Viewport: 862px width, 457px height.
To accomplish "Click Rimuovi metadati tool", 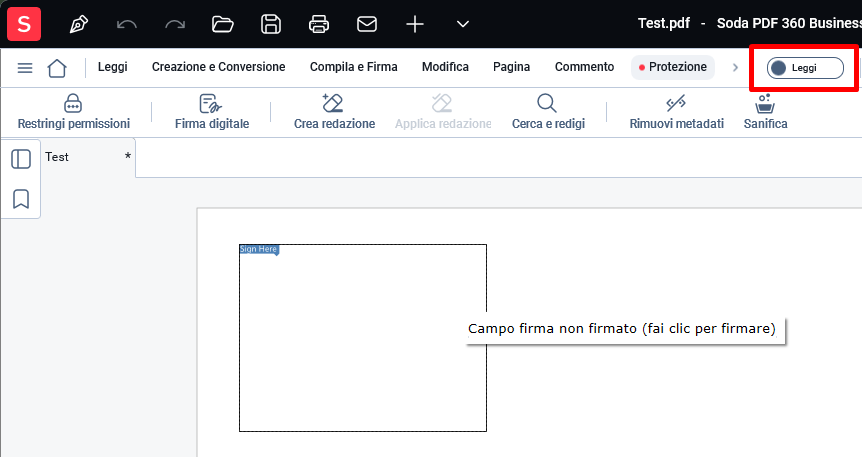I will tap(676, 112).
